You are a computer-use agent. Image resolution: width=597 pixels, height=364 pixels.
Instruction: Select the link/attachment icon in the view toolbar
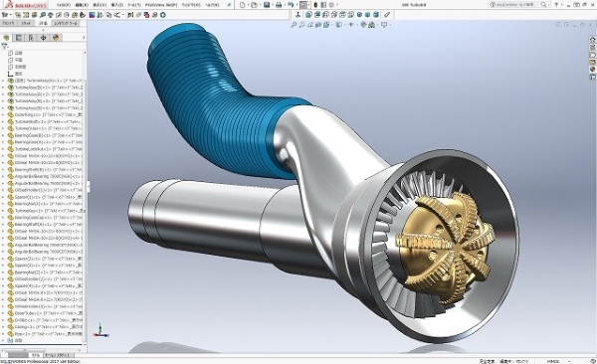pos(387,15)
